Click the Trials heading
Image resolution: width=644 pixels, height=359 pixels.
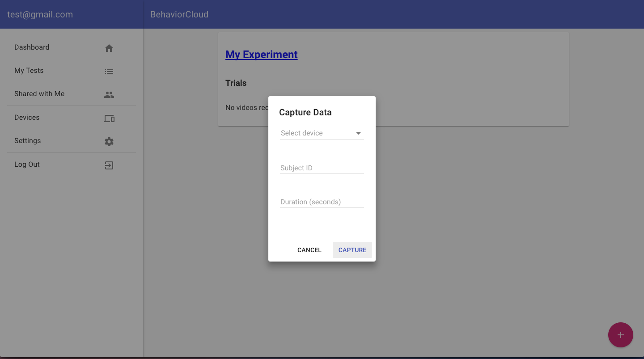click(236, 83)
